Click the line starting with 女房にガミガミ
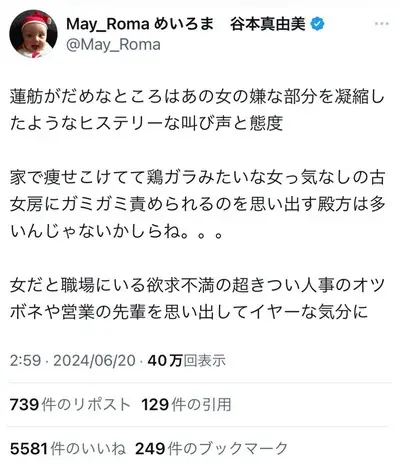The width and height of the screenshot is (400, 468). pyautogui.click(x=197, y=204)
